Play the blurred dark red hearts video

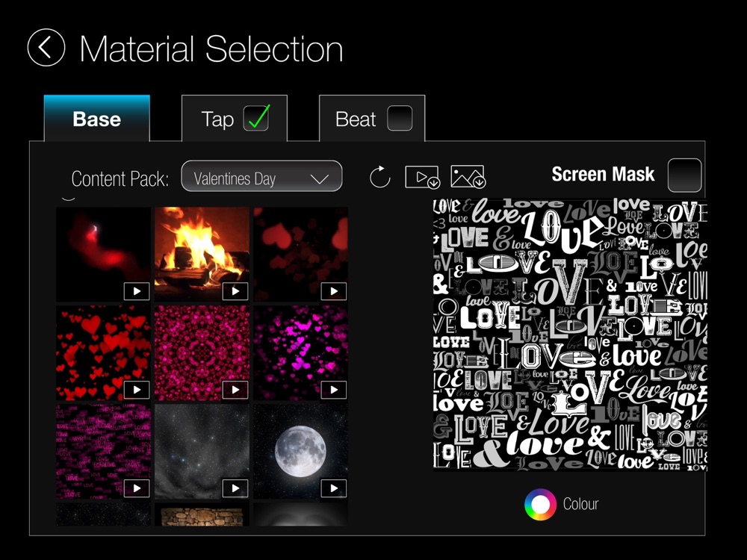(333, 291)
